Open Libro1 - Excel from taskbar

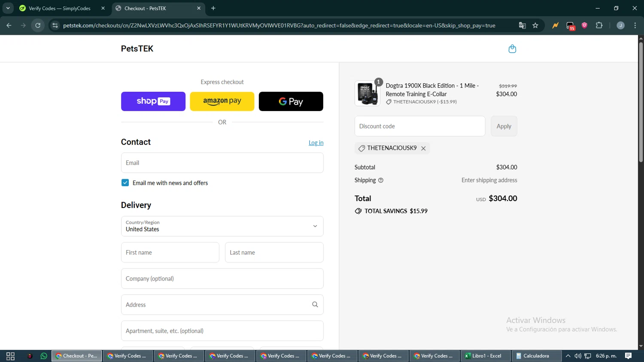point(486,356)
